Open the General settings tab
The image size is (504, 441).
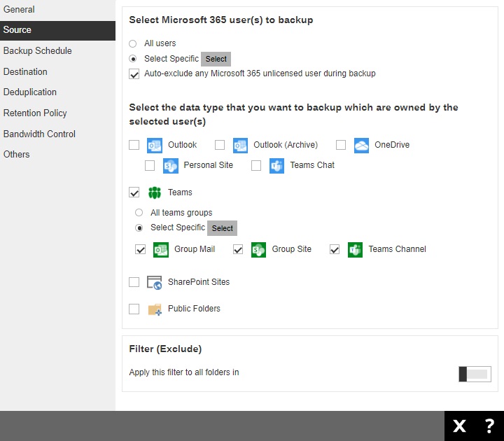coord(57,10)
